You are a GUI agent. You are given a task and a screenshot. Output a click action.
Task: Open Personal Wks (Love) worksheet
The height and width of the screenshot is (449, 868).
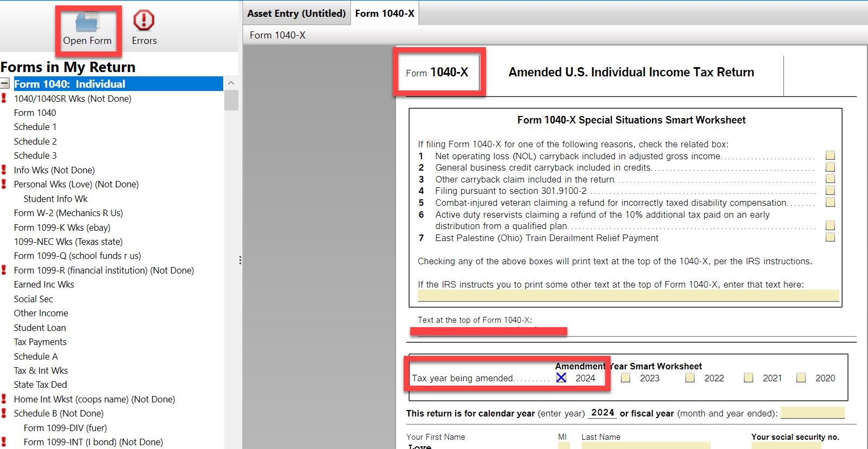tap(76, 184)
